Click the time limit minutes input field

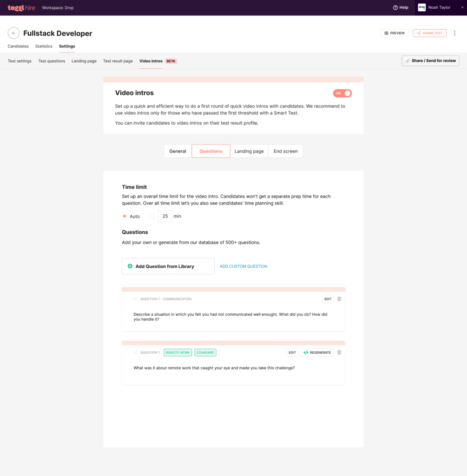click(165, 216)
